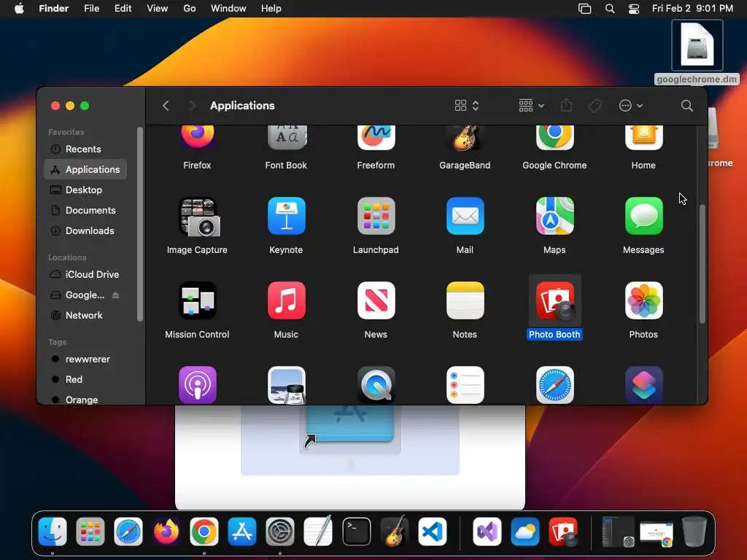Screen dimensions: 747x560
Task: Click the Share toolbar button
Action: (566, 106)
